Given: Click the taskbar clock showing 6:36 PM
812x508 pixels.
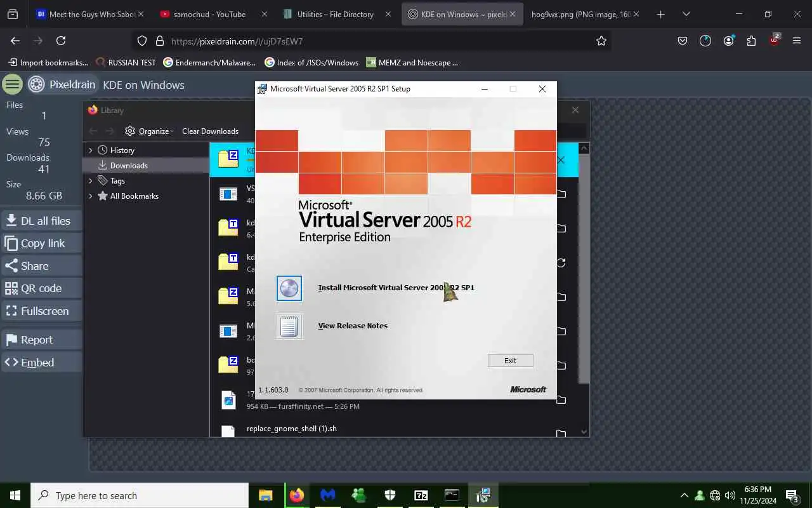Looking at the screenshot, I should click(x=757, y=495).
